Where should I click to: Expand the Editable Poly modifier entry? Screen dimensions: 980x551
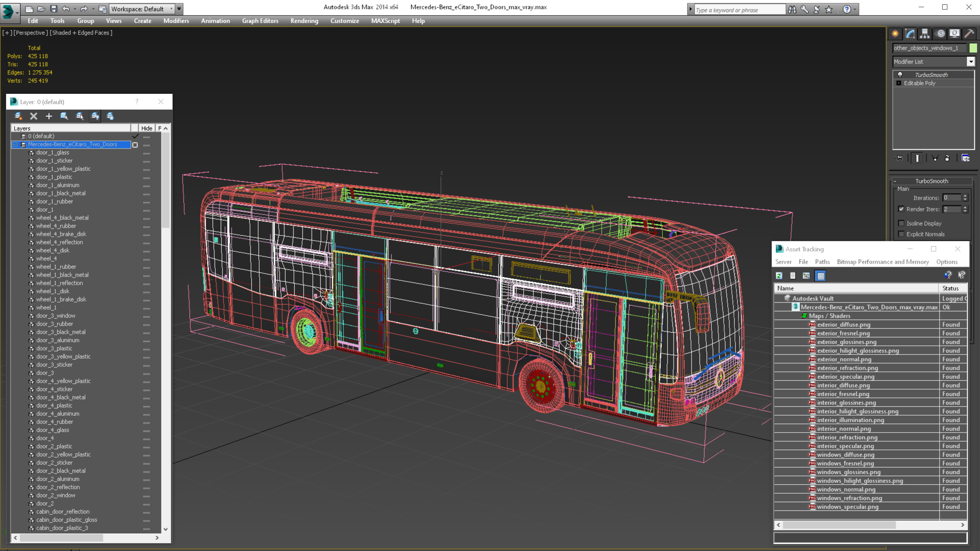899,83
